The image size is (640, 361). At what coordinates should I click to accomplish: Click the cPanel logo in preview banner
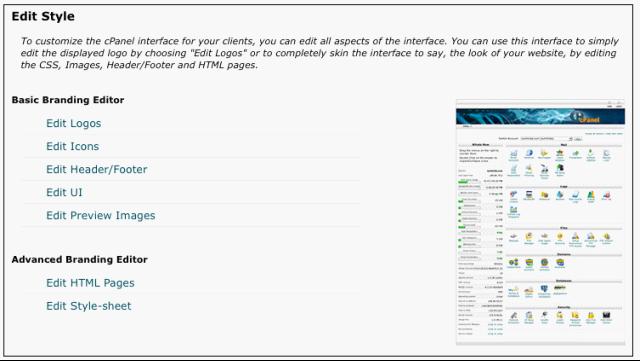pyautogui.click(x=585, y=117)
